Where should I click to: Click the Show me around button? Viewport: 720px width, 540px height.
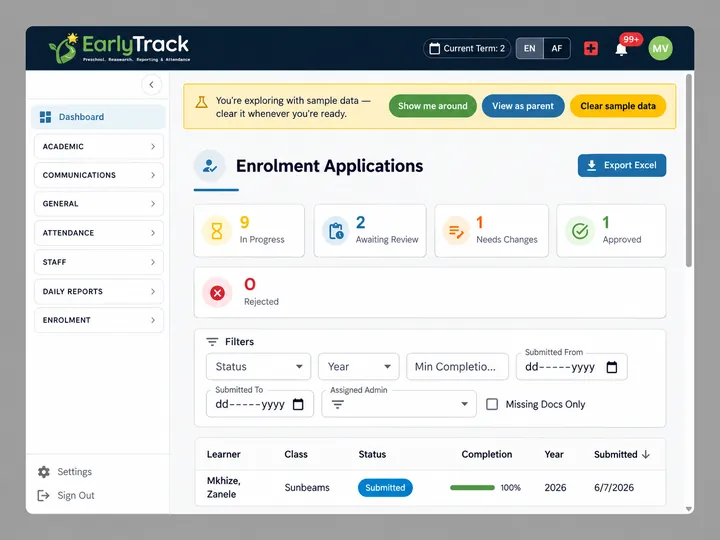[x=433, y=106]
